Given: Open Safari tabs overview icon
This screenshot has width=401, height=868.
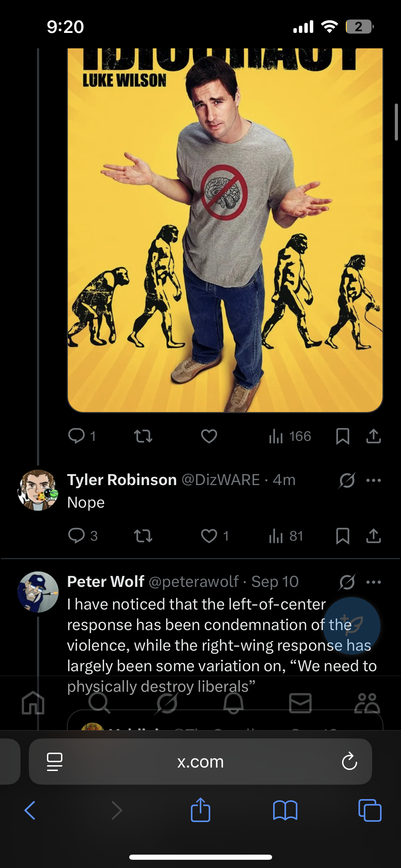Looking at the screenshot, I should (369, 810).
